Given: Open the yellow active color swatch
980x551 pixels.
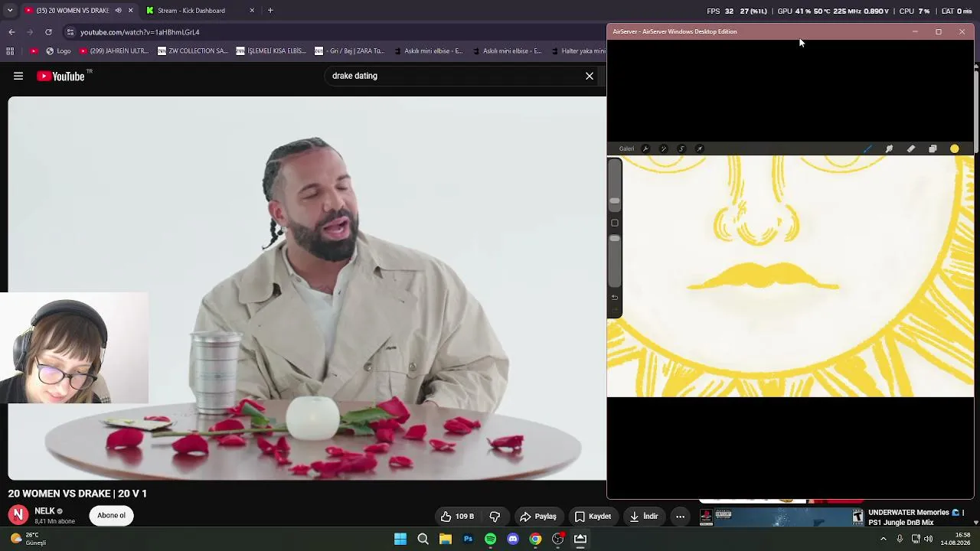Looking at the screenshot, I should [x=955, y=149].
